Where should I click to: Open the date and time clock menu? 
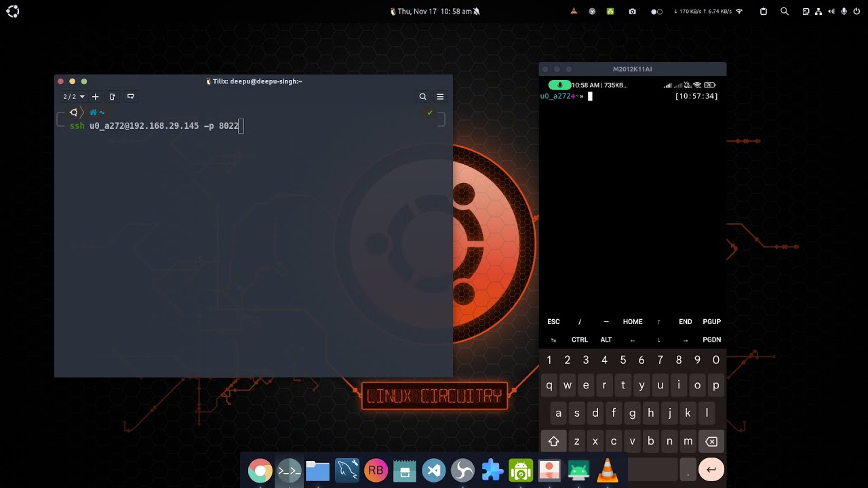435,12
